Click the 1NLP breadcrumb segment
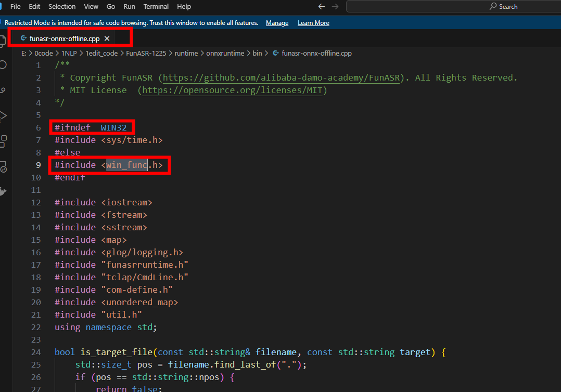 pos(69,53)
